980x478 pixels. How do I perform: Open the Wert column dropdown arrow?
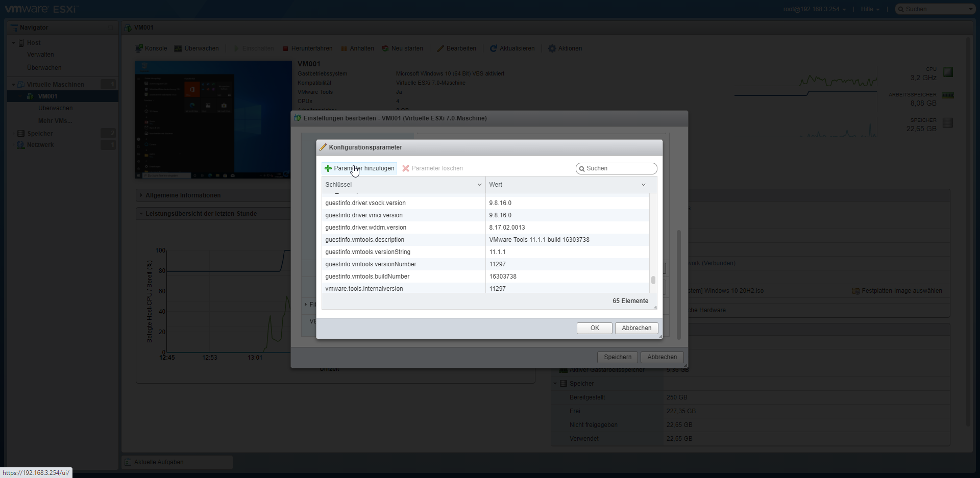pyautogui.click(x=643, y=185)
